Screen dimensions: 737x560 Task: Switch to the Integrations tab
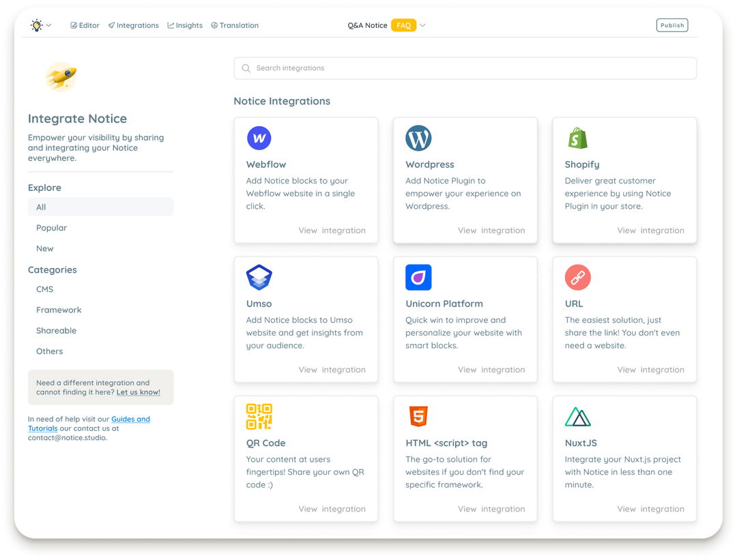pos(134,25)
